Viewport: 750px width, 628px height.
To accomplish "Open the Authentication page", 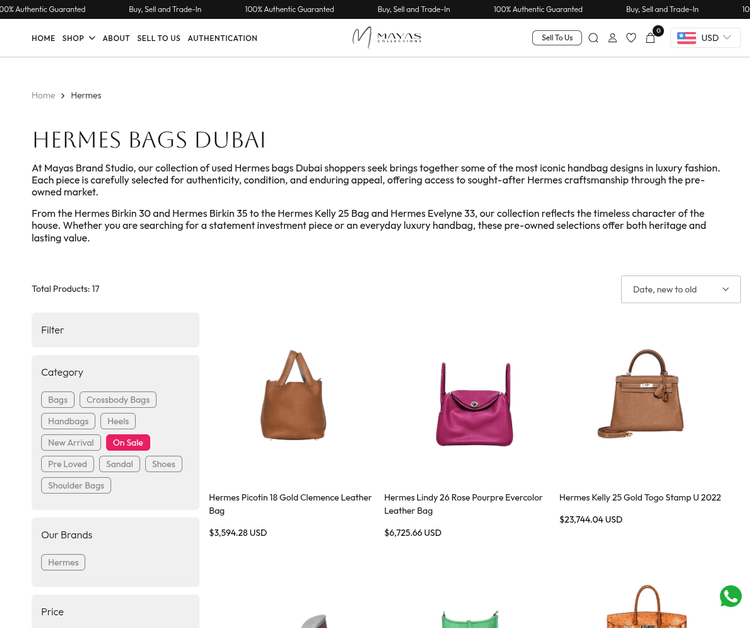I will click(x=222, y=38).
